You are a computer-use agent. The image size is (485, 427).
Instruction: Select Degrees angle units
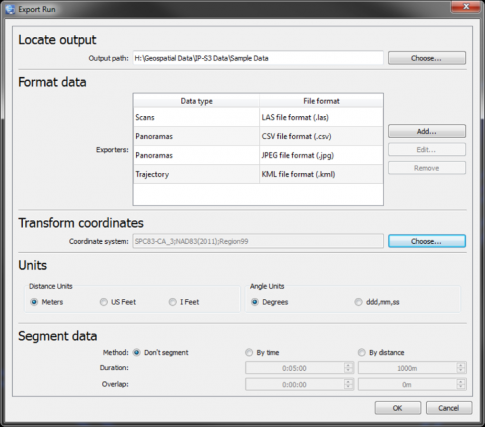point(270,302)
